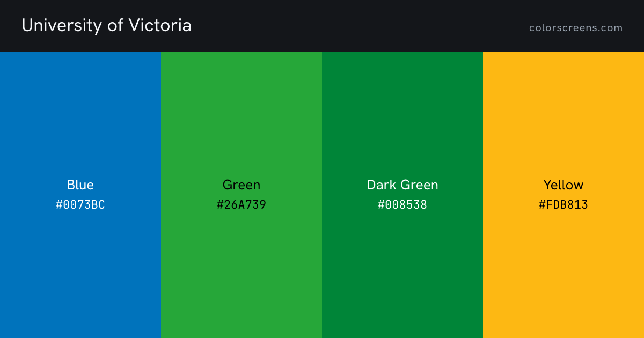Select the #26A739 hex code
The image size is (644, 338).
pos(241,204)
